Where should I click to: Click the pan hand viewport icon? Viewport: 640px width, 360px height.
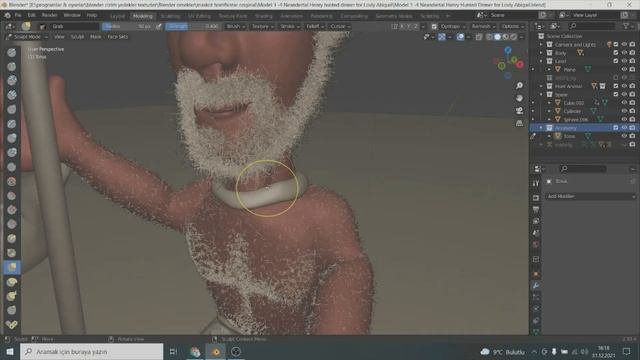[x=519, y=98]
